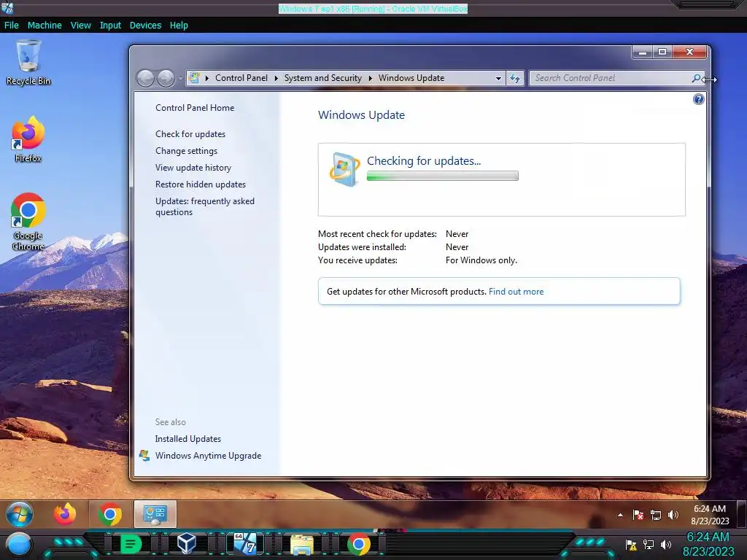Click Check for updates link

point(190,134)
